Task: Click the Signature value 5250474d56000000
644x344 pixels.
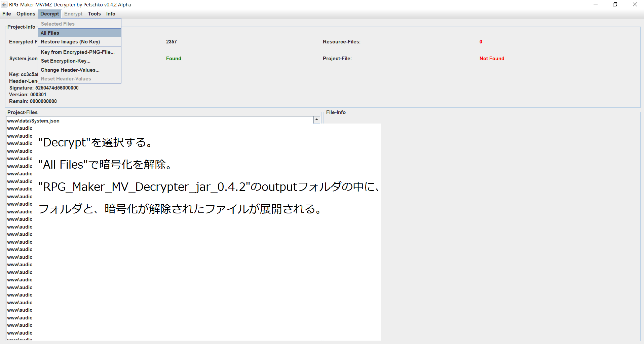Action: click(x=57, y=88)
